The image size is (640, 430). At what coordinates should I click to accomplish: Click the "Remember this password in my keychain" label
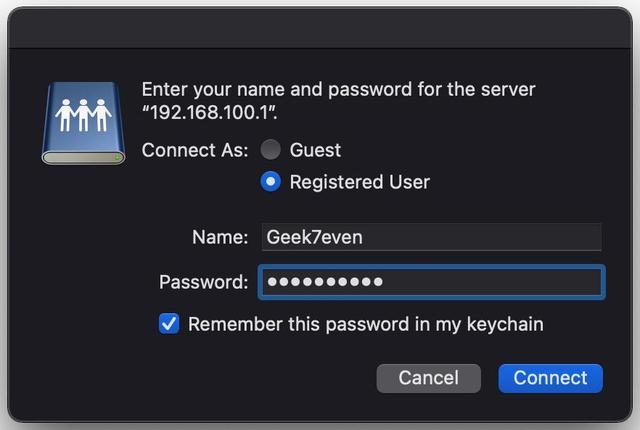365,324
